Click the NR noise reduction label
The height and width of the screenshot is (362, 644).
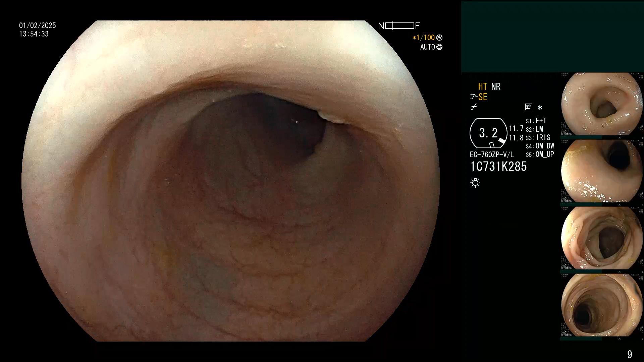(x=496, y=86)
